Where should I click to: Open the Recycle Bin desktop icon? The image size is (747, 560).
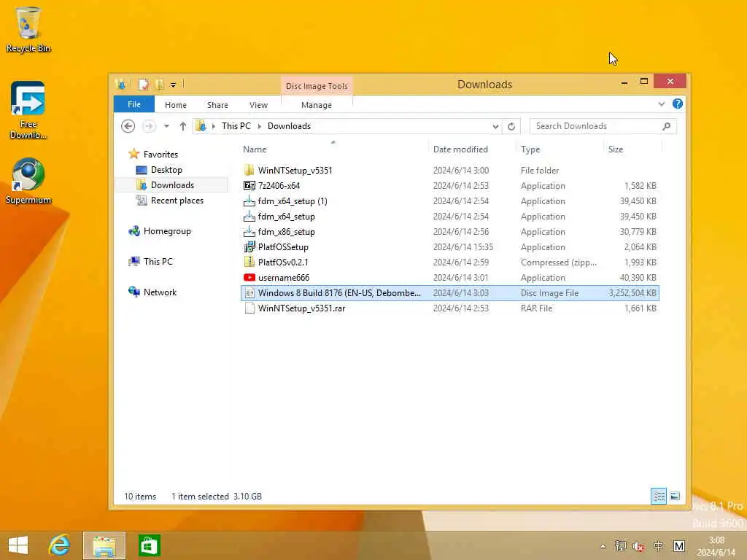pyautogui.click(x=28, y=29)
